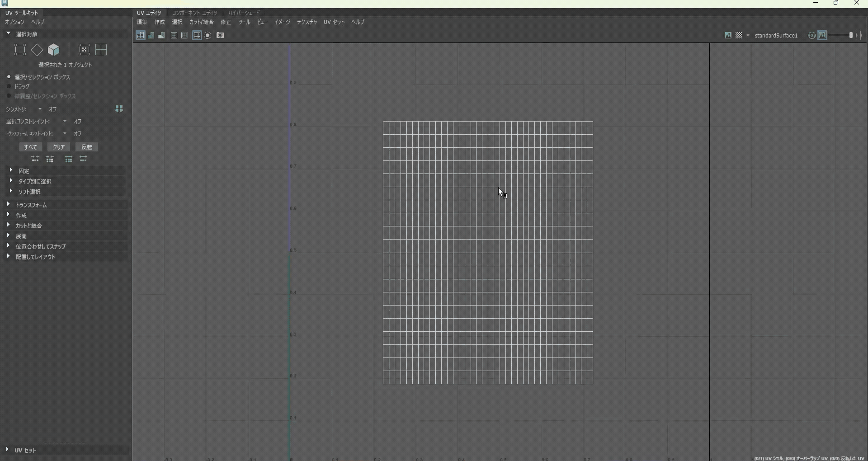Screen dimensions: 868x461
Task: Open the UV toolkit オプション menu
Action: pyautogui.click(x=15, y=22)
